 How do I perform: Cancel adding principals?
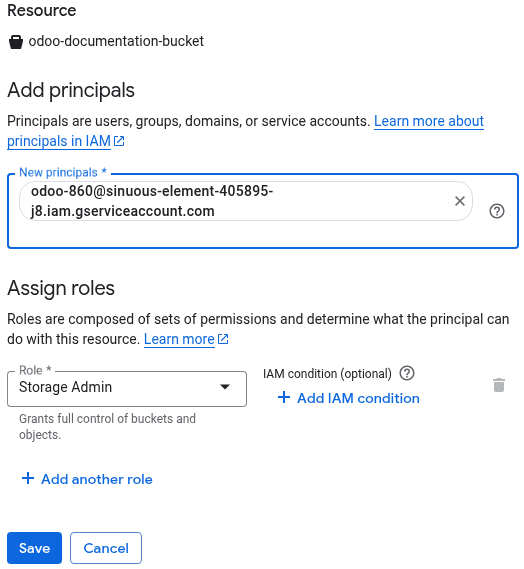point(106,548)
